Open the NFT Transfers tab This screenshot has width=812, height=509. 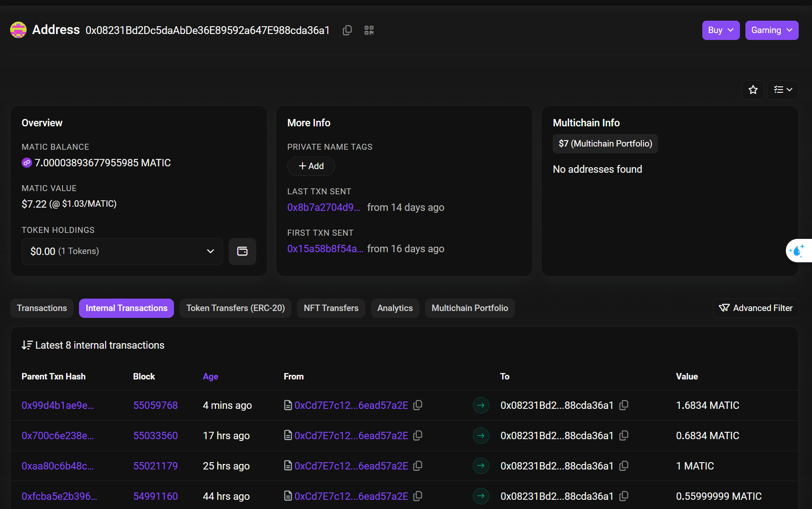[x=331, y=308]
